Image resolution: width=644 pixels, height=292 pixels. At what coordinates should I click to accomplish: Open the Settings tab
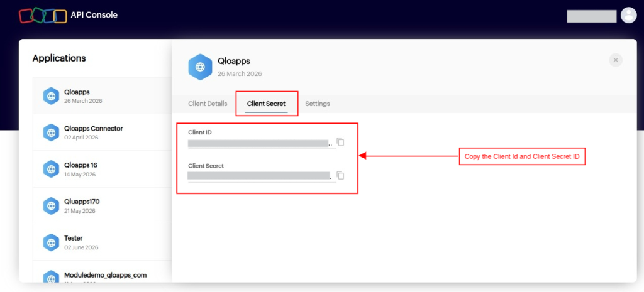tap(318, 104)
